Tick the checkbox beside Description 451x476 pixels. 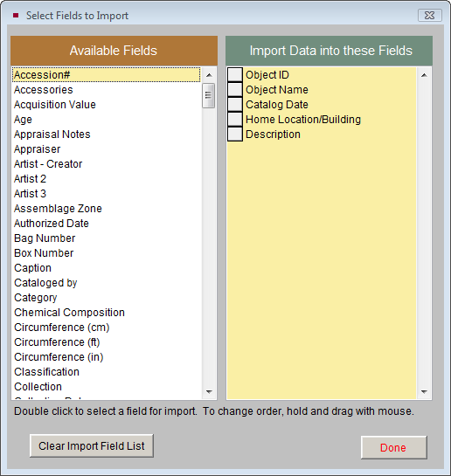pos(235,135)
